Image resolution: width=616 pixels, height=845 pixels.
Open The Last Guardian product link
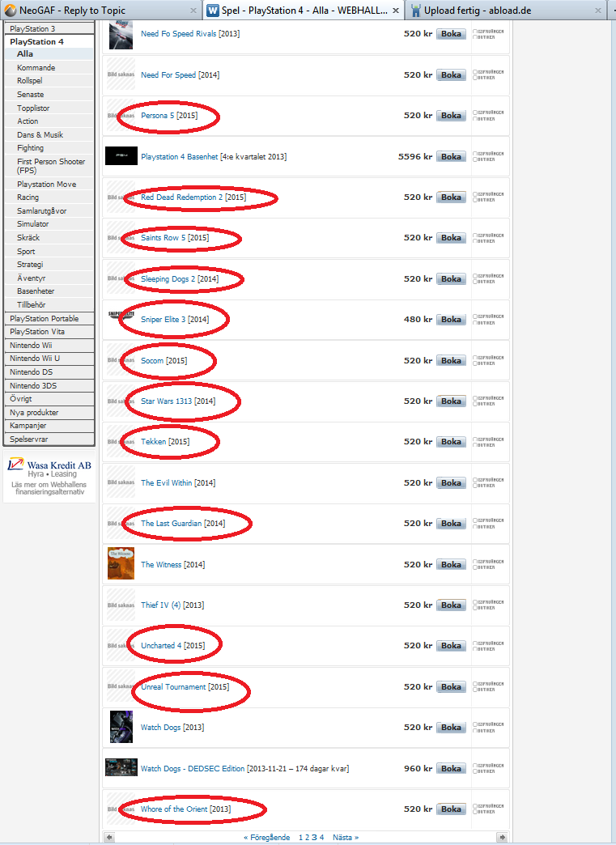[x=171, y=524]
